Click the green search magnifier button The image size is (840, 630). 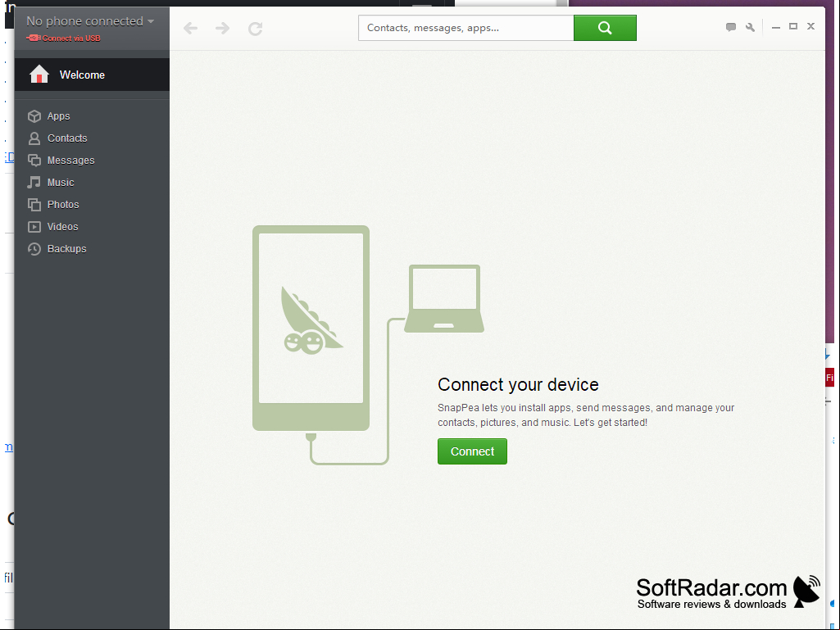pyautogui.click(x=605, y=28)
